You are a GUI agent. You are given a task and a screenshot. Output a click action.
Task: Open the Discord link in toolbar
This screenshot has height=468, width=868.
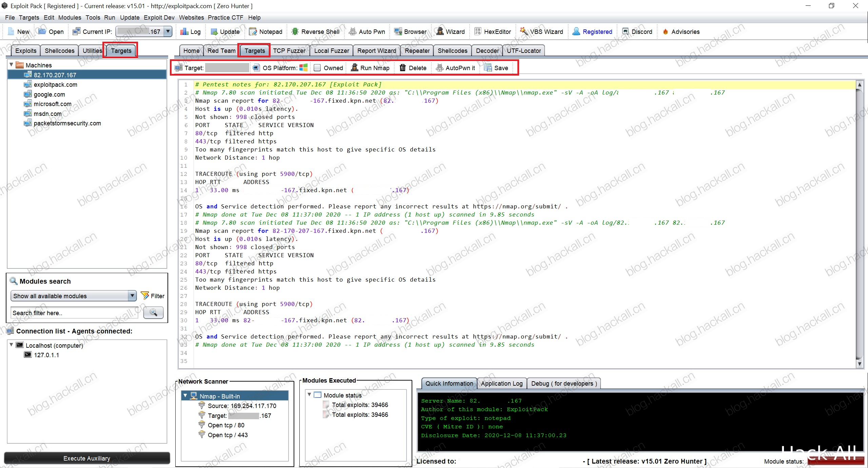(626, 32)
